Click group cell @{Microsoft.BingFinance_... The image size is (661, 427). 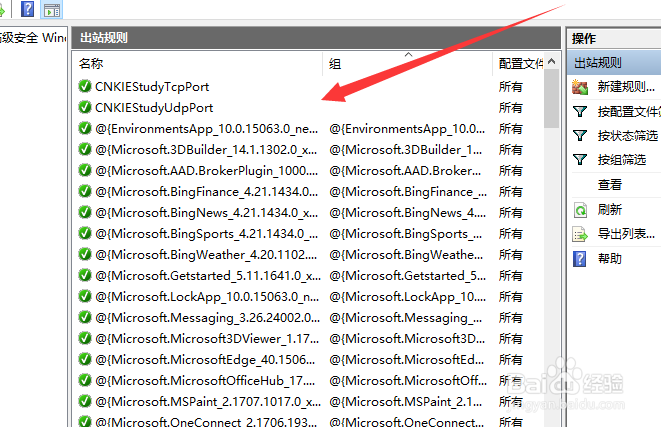pyautogui.click(x=408, y=192)
